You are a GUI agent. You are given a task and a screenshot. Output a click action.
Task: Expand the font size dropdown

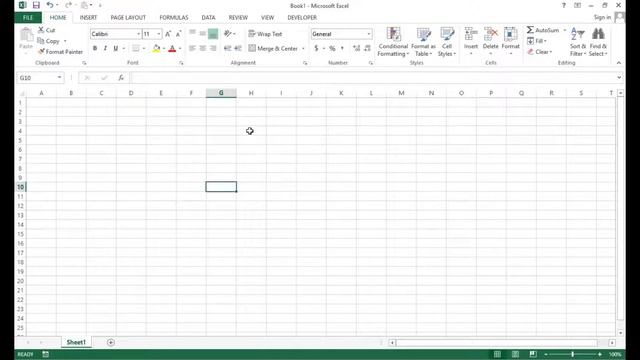pyautogui.click(x=159, y=34)
